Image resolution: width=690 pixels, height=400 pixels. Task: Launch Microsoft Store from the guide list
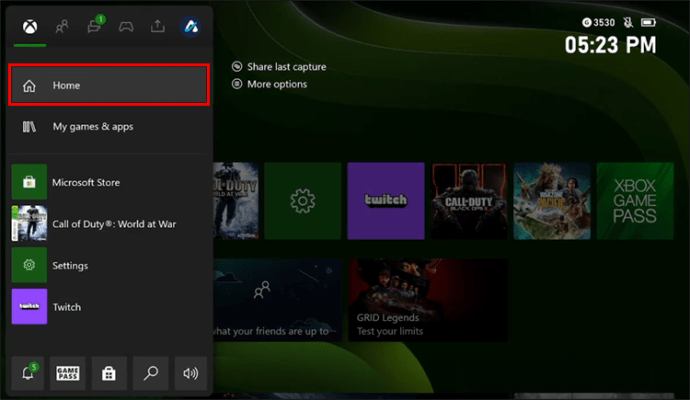point(109,182)
